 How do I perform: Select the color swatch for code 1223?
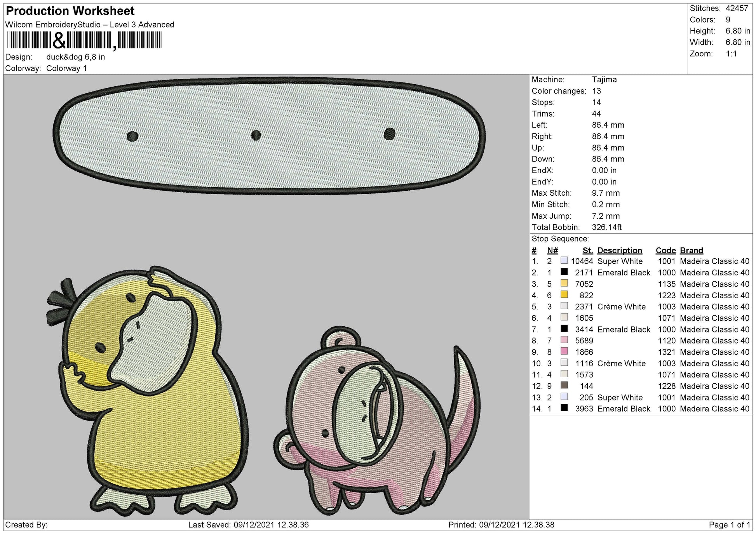click(564, 294)
